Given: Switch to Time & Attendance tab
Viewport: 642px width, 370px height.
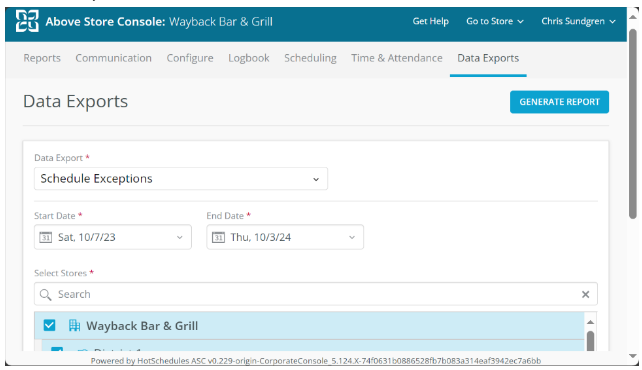Looking at the screenshot, I should 397,58.
